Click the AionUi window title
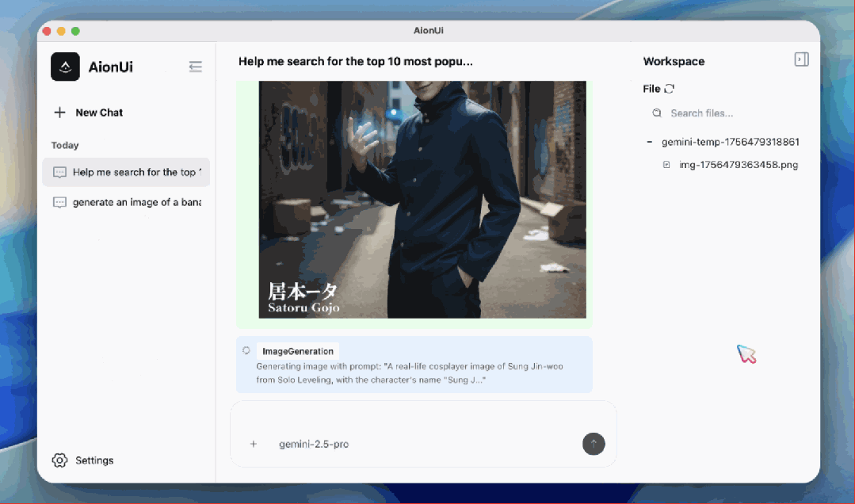855x504 pixels. point(429,31)
